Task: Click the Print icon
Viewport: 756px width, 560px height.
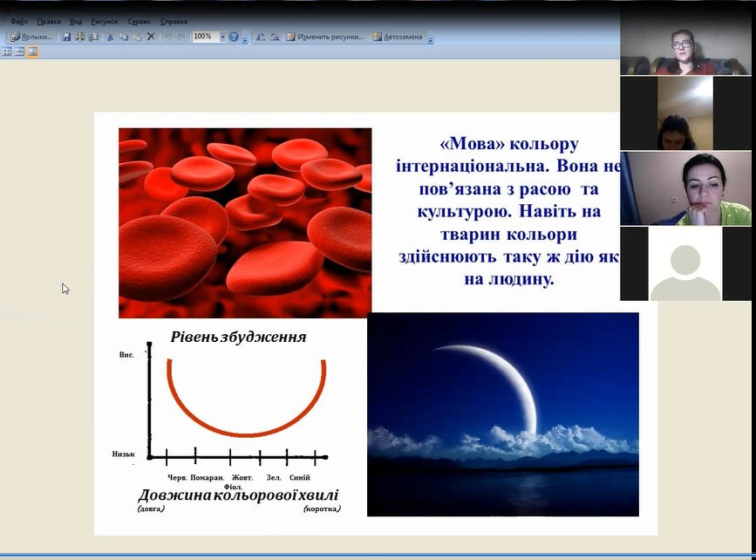Action: [x=80, y=37]
